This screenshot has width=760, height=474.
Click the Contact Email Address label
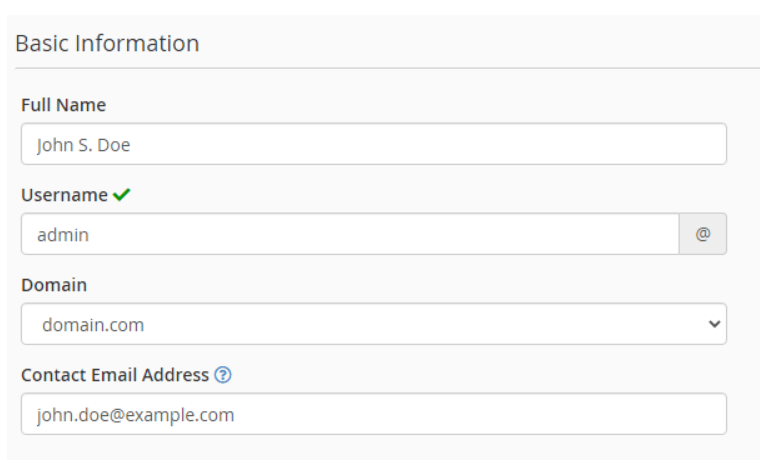[115, 376]
